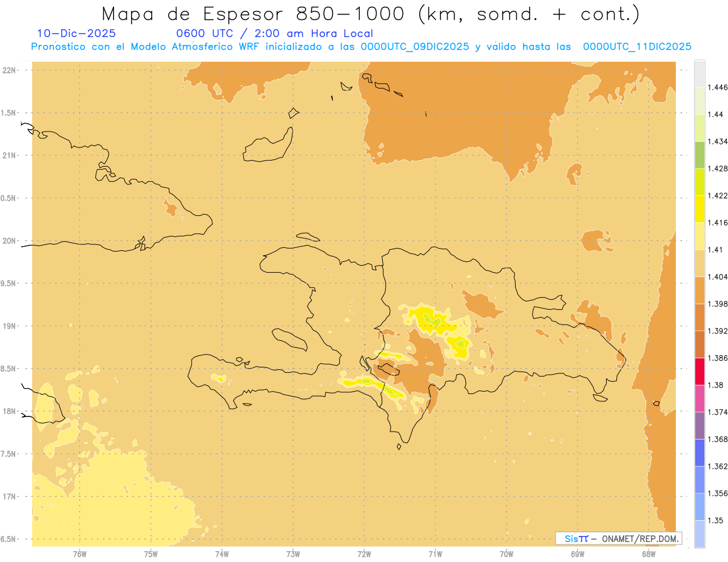
Task: Click the '73W' longitude label
Action: (293, 554)
